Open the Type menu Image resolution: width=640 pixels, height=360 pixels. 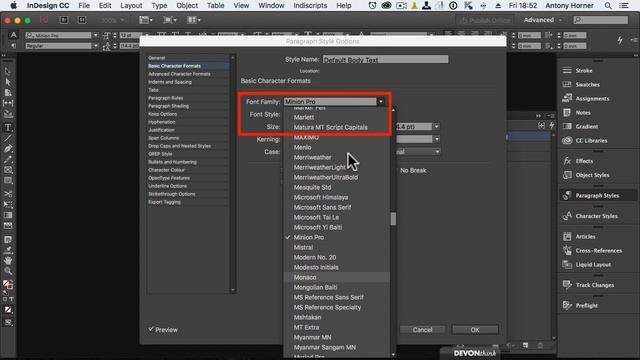159,6
